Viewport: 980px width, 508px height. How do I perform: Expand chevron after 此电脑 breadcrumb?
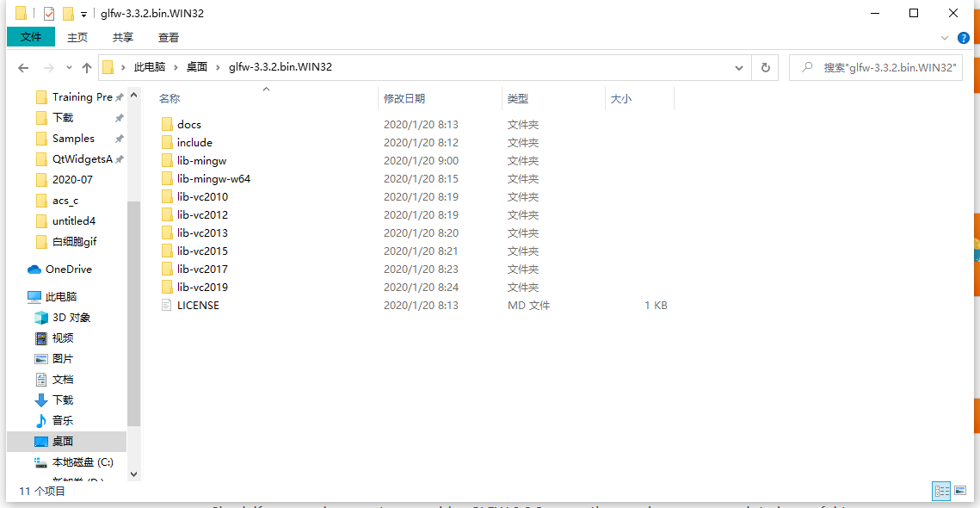(176, 67)
